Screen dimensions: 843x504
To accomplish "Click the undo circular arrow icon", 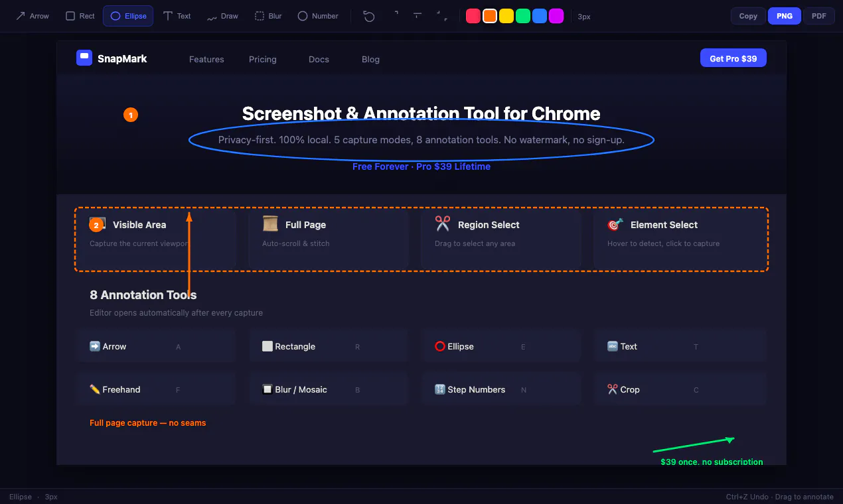I will click(369, 16).
